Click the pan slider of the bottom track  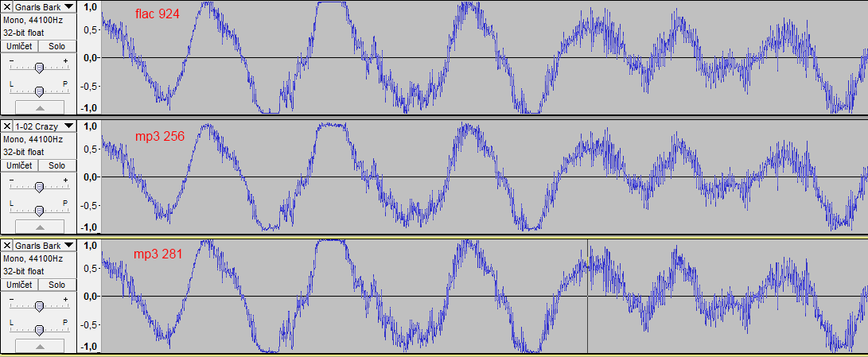click(39, 329)
